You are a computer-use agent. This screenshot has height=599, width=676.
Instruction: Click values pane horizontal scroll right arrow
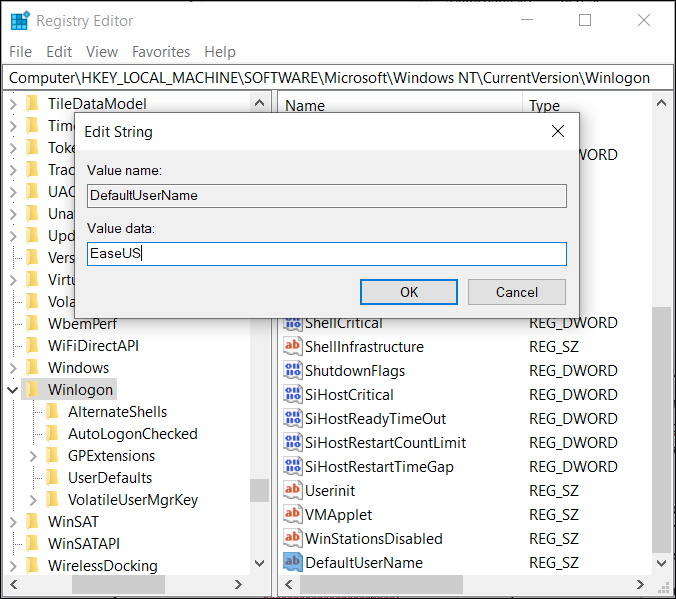641,584
